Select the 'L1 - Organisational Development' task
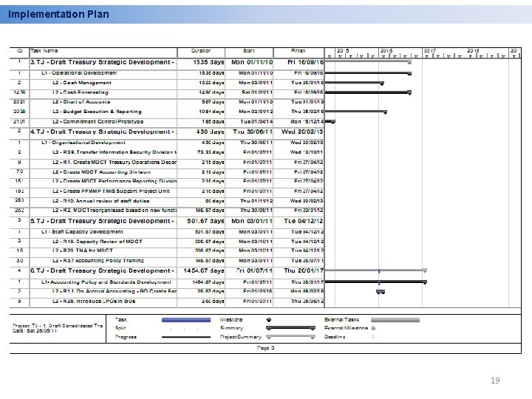The image size is (532, 399). 83,143
